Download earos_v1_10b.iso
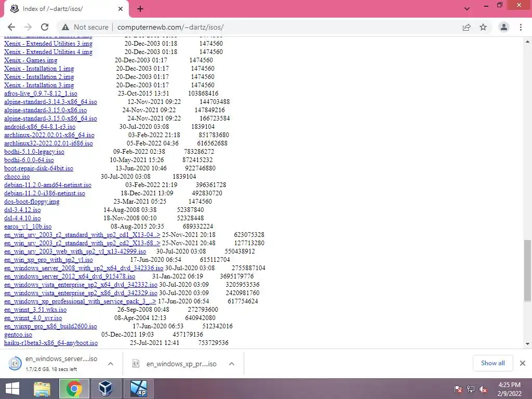This screenshot has width=532, height=399. coord(28,227)
